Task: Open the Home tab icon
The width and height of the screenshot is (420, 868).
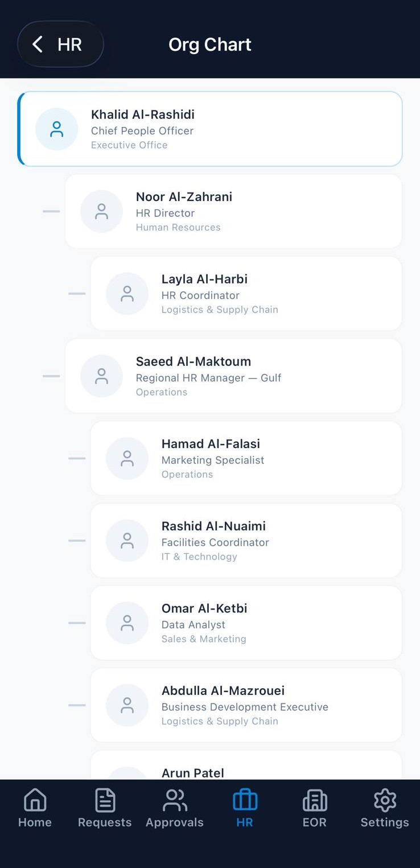Action: [35, 800]
